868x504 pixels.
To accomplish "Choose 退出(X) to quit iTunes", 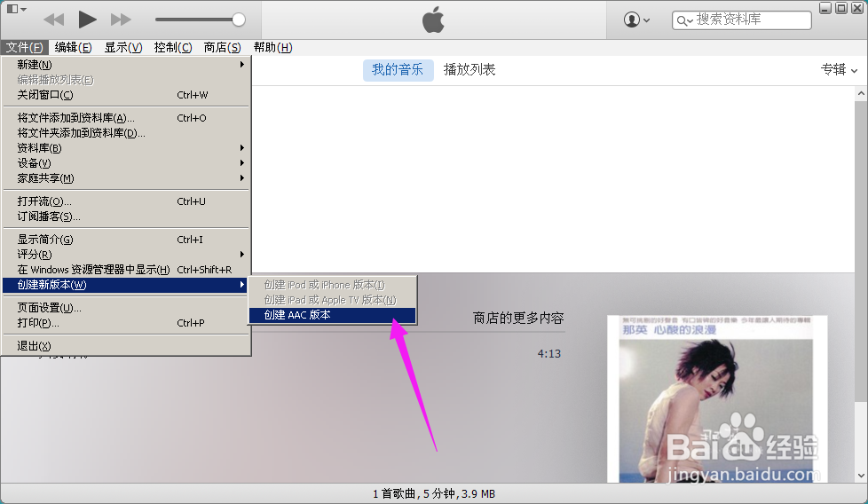I will (x=126, y=346).
